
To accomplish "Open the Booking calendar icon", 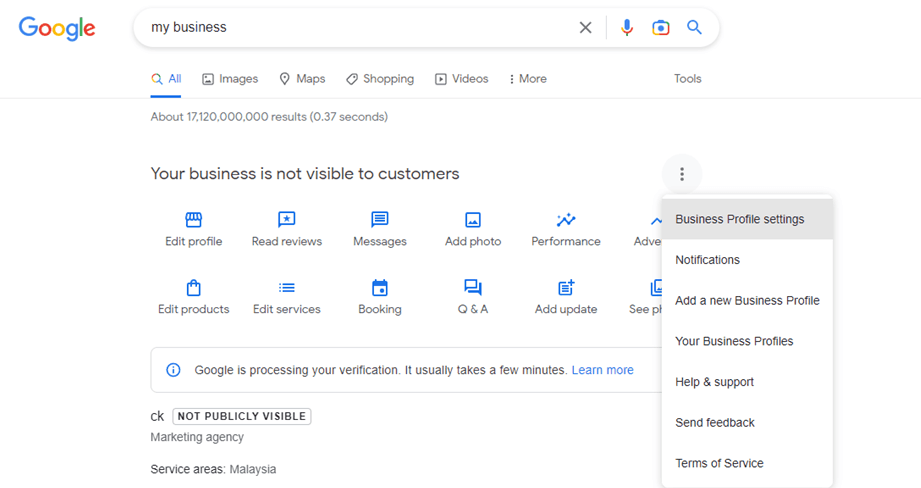I will point(379,288).
